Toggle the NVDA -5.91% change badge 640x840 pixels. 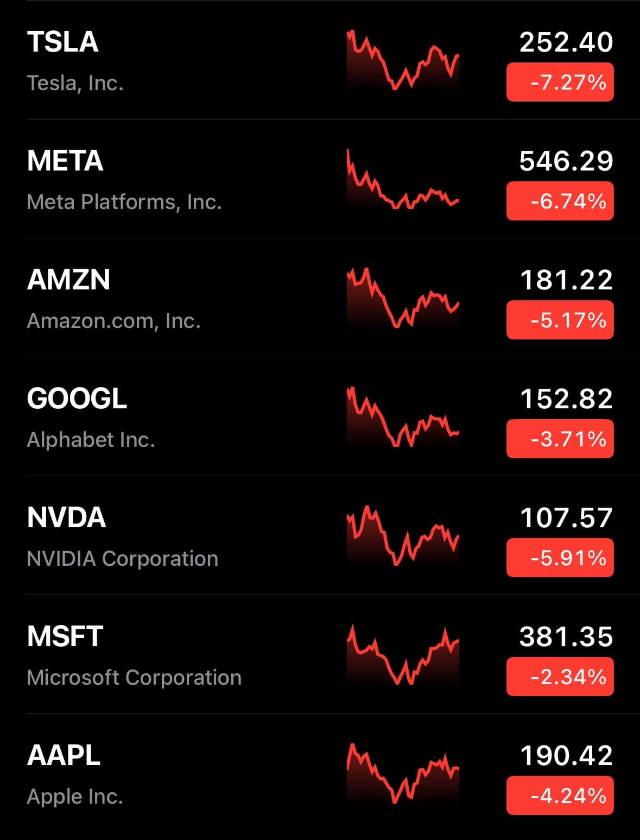560,558
